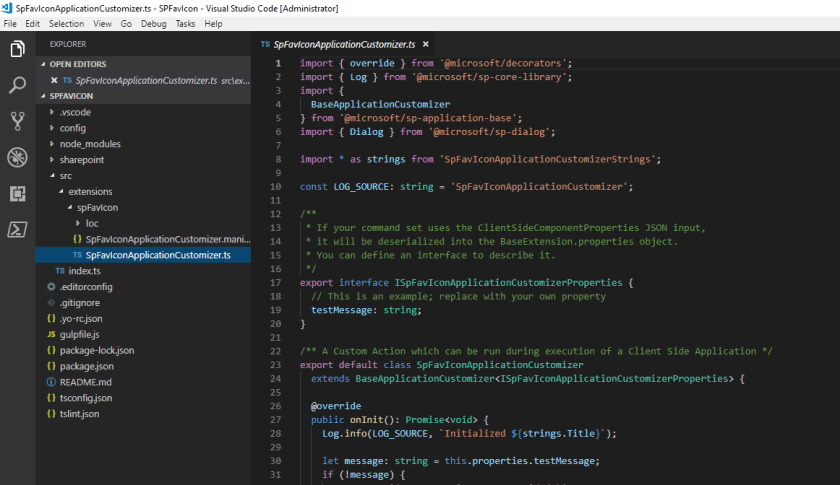840x485 pixels.
Task: Open the Search view icon
Action: click(x=17, y=85)
